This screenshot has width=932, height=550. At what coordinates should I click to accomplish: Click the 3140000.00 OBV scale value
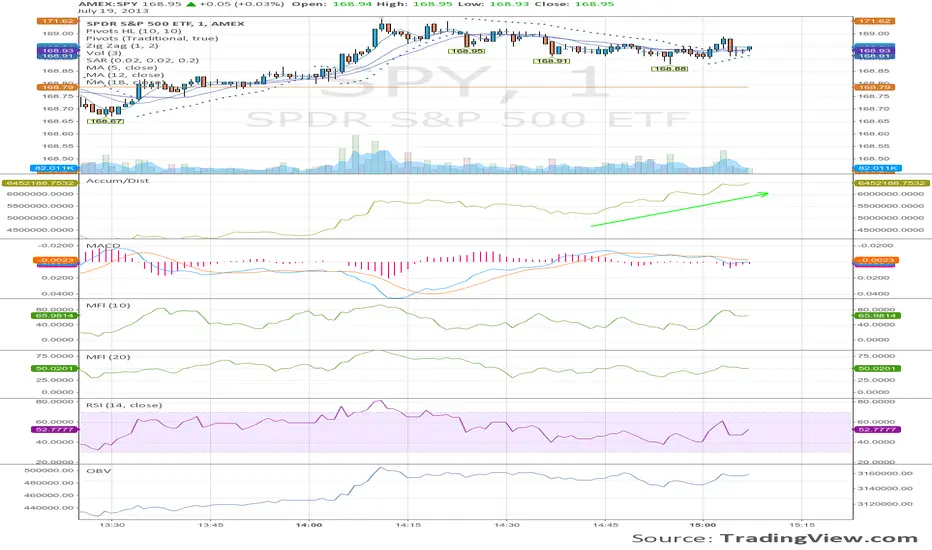[886, 488]
